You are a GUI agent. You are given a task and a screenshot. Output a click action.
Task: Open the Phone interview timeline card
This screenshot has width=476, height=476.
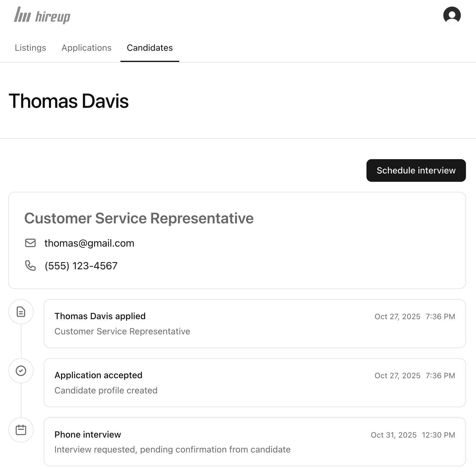[254, 442]
